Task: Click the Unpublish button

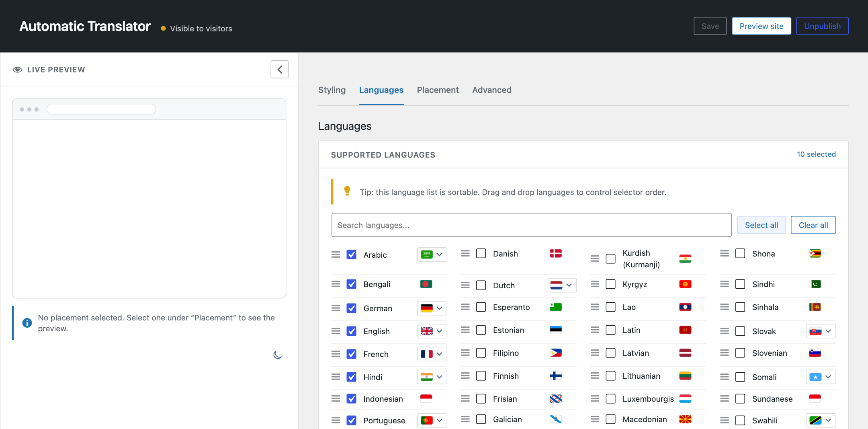Action: pos(823,26)
